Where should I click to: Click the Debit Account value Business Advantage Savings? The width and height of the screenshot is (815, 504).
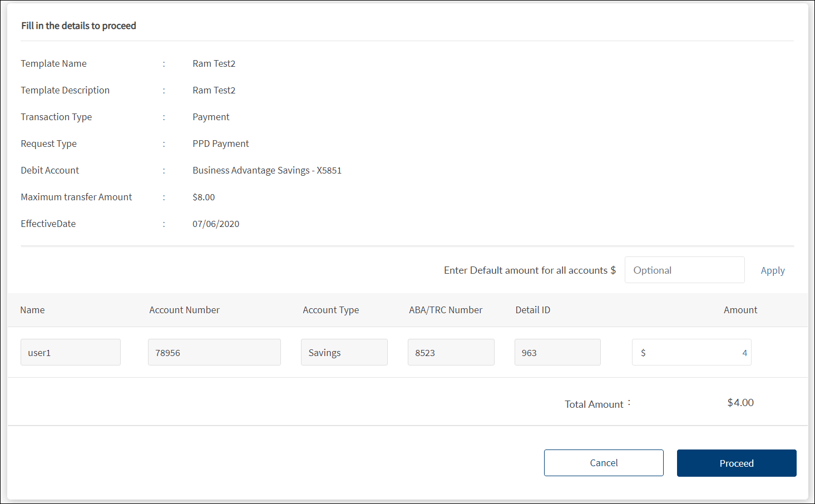[266, 170]
